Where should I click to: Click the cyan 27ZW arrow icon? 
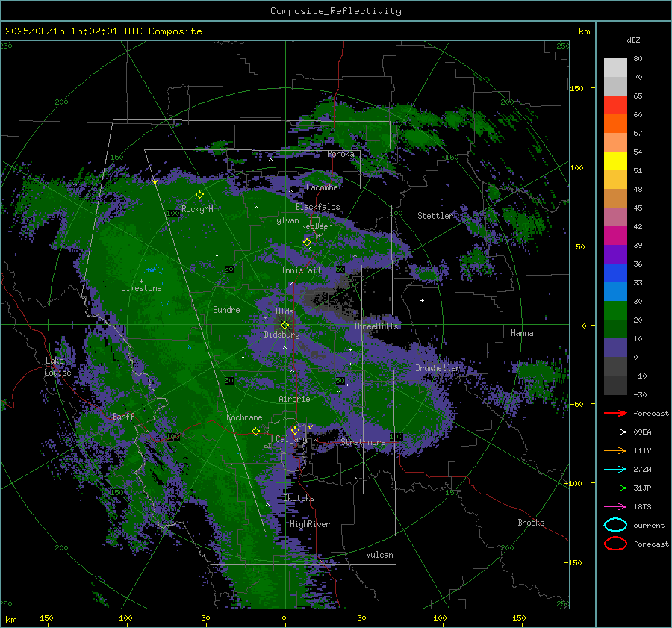(615, 470)
